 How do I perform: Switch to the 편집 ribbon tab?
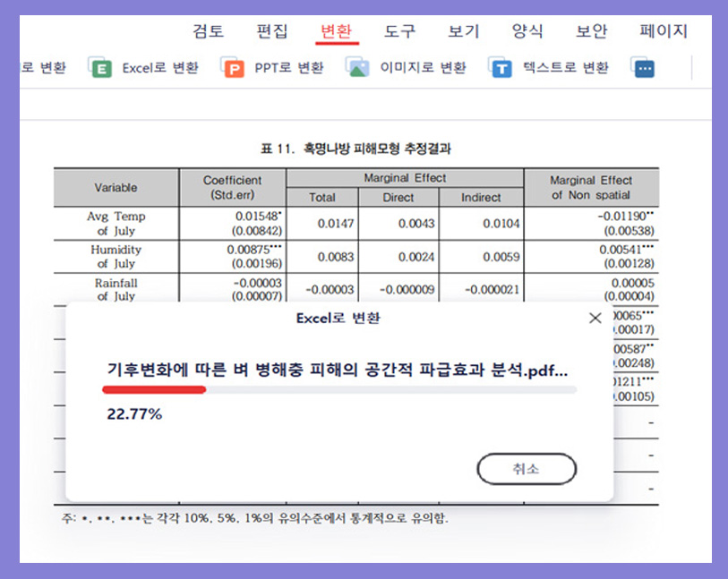pyautogui.click(x=271, y=31)
